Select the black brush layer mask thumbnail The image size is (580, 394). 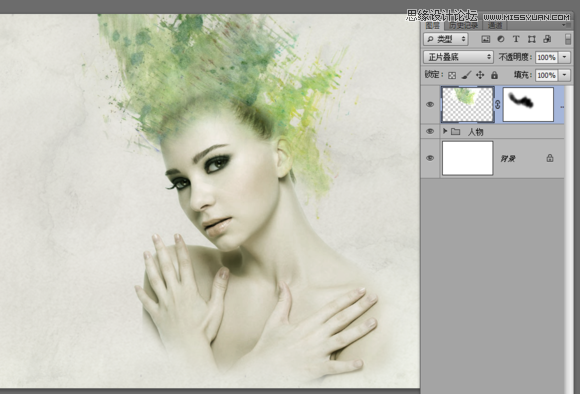(x=528, y=105)
